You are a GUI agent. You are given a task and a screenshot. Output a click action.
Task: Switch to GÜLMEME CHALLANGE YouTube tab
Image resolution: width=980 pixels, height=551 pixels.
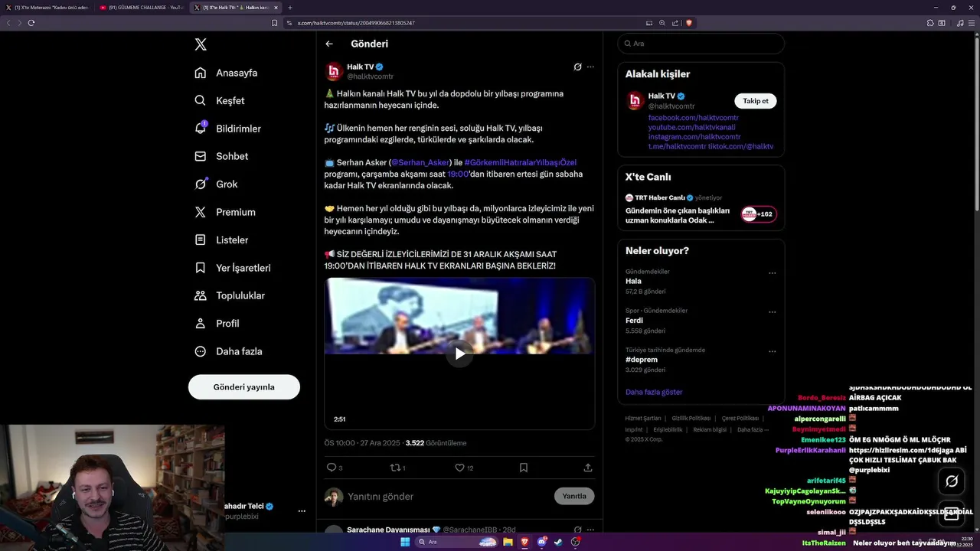[141, 8]
